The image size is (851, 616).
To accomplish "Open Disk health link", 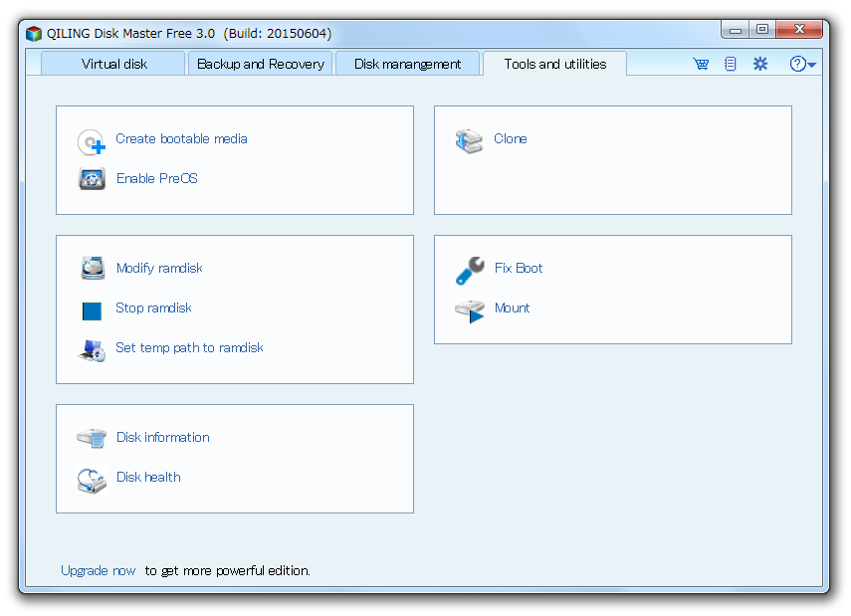I will [148, 477].
